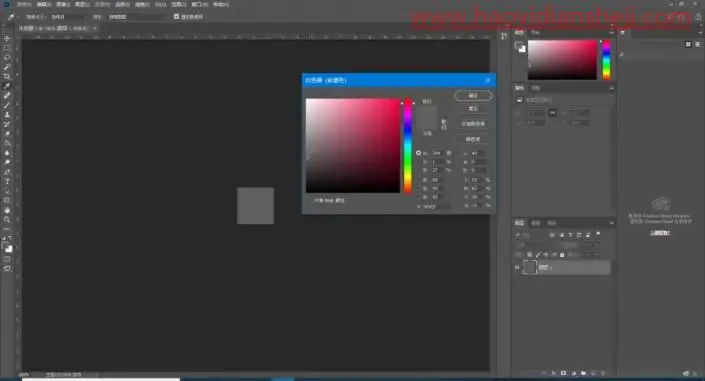
Task: Change screen mode from toolbox bottom
Action: pyautogui.click(x=7, y=269)
